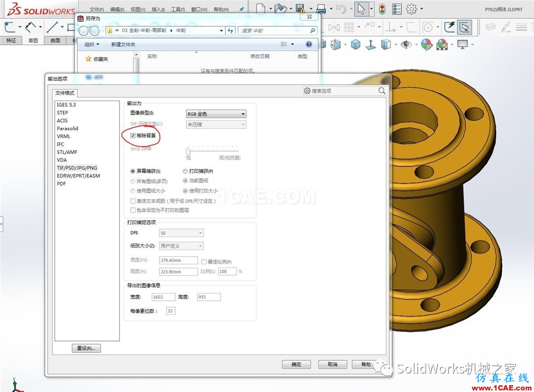Switch to the 特征 tab
Image resolution: width=534 pixels, height=392 pixels.
pyautogui.click(x=11, y=41)
